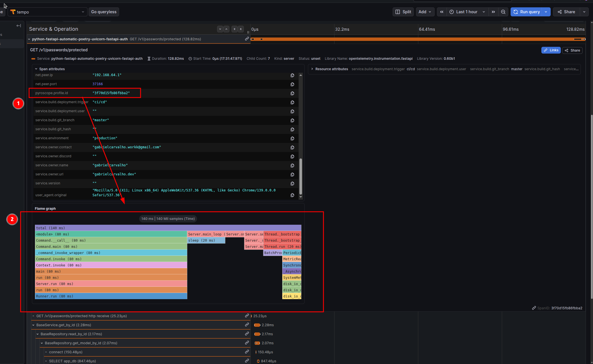Click the link icon beside SELECT app_db span
593x364 pixels.
click(247, 361)
